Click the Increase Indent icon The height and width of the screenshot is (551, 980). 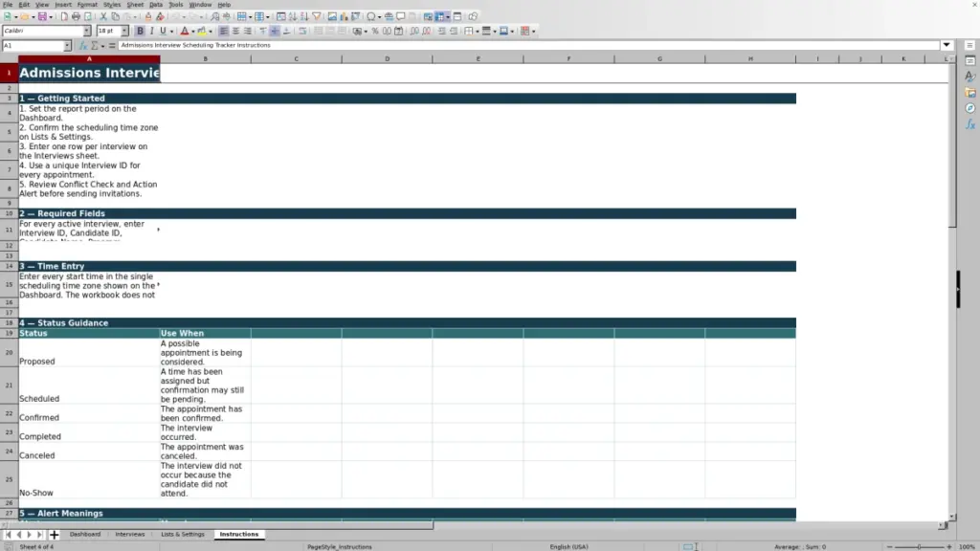pyautogui.click(x=442, y=31)
